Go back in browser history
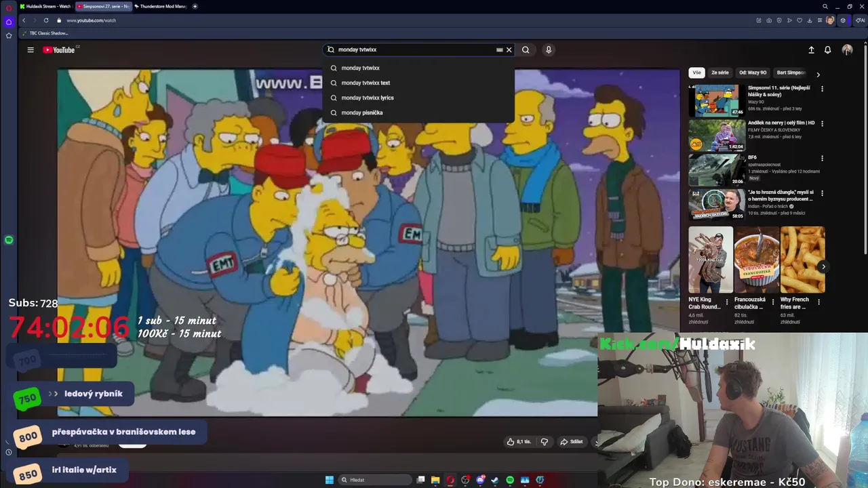The width and height of the screenshot is (868, 488). click(24, 20)
